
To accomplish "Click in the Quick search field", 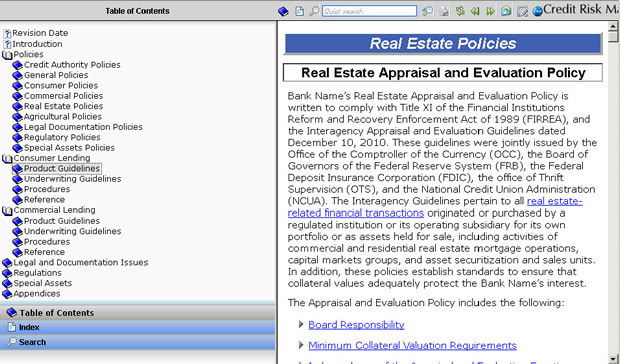I will [x=369, y=11].
